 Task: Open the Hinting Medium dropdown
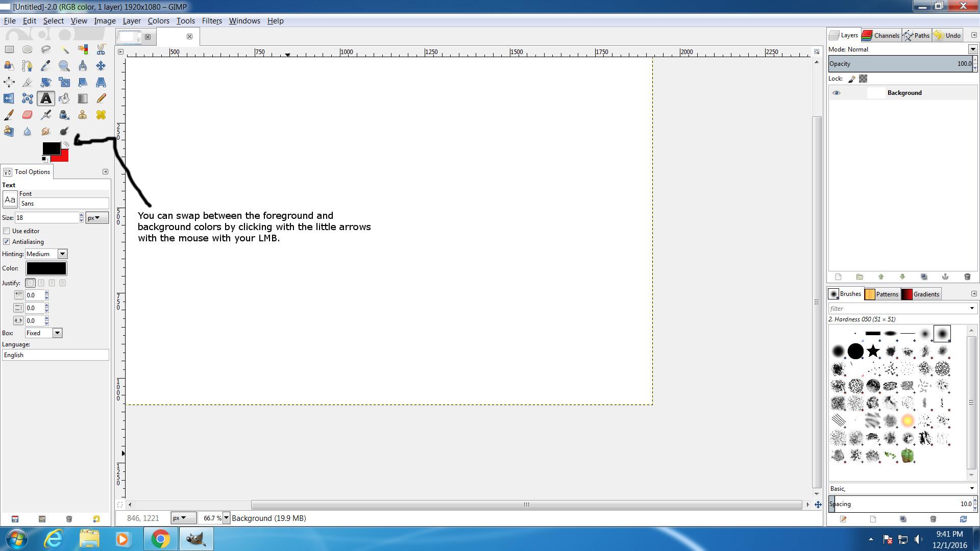pyautogui.click(x=62, y=254)
